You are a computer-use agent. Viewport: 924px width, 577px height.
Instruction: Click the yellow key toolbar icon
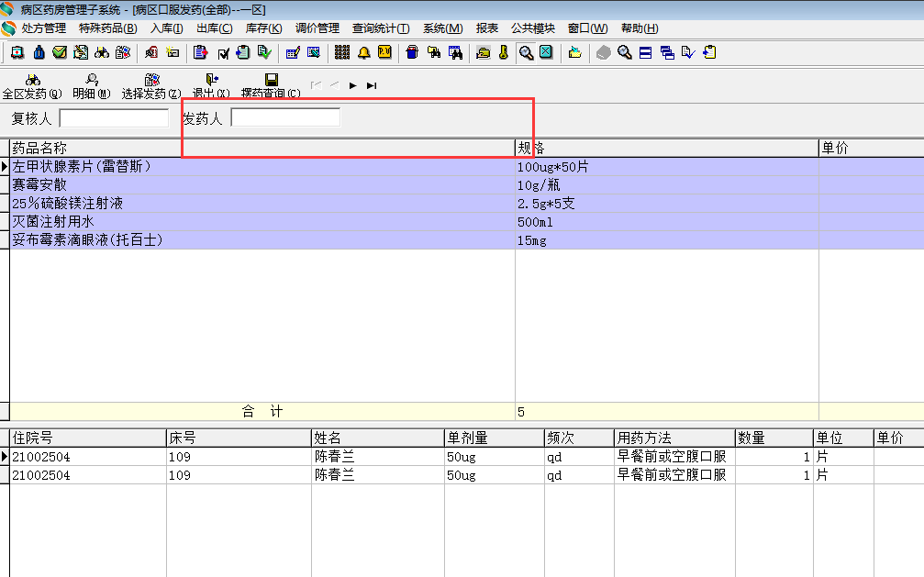(504, 52)
